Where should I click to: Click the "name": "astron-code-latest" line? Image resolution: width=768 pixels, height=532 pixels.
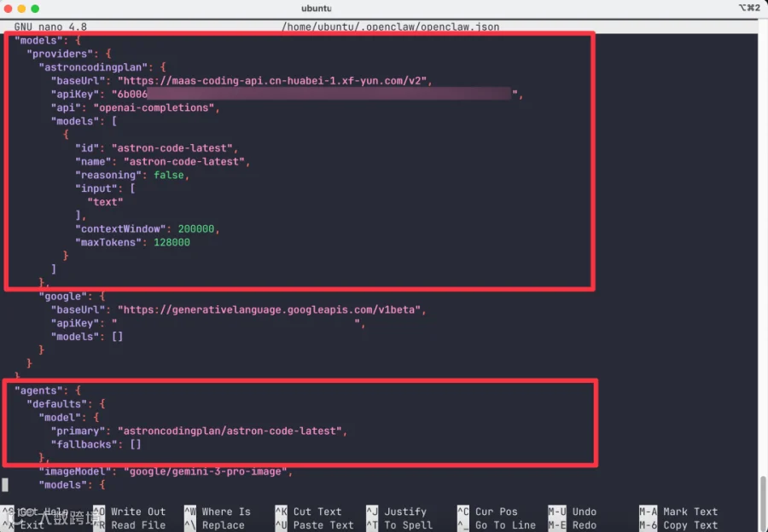(x=163, y=161)
